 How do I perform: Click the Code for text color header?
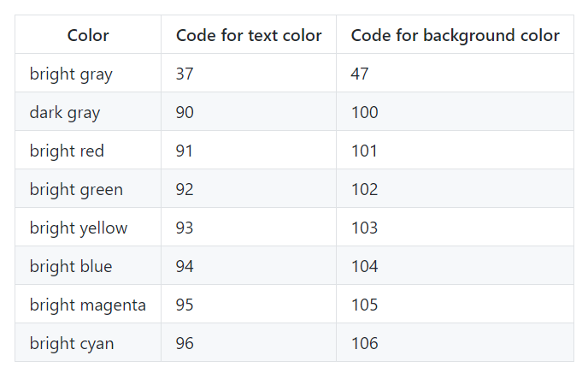249,35
